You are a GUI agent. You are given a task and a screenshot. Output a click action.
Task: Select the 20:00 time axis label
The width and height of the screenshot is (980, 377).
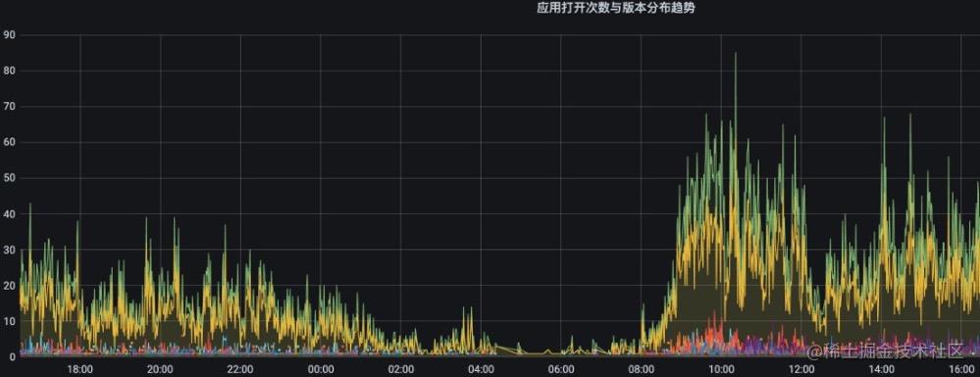click(160, 369)
